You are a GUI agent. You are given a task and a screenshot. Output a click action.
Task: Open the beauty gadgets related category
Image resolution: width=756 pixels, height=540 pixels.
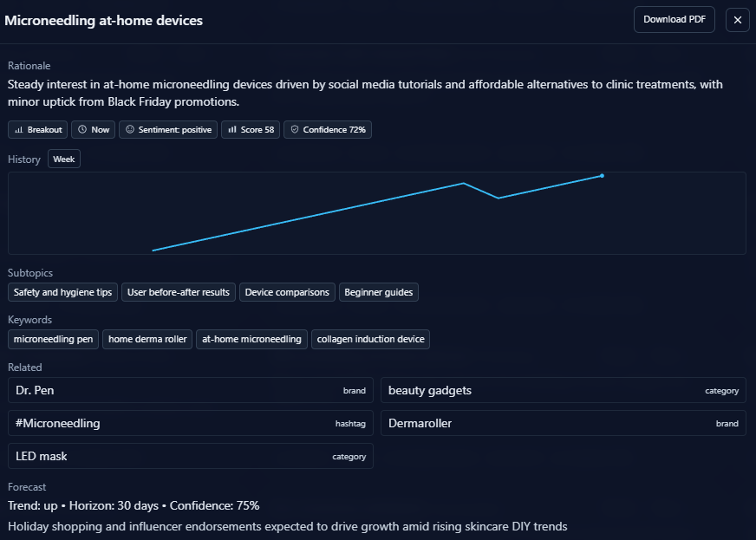[x=563, y=391]
